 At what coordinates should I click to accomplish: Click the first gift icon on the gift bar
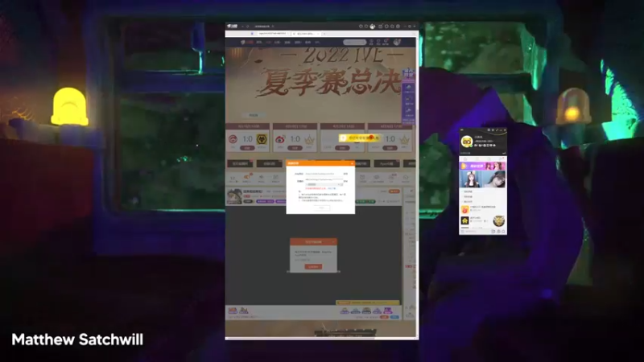(x=233, y=311)
